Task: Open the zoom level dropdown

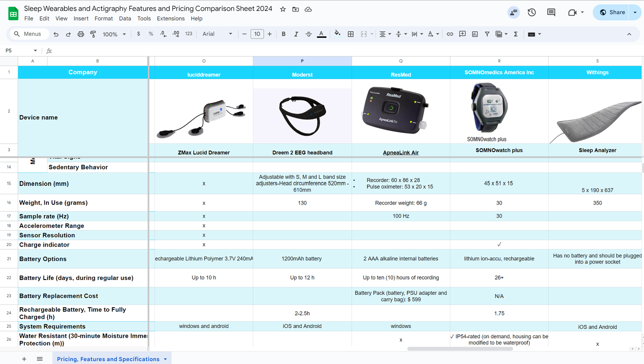Action: pyautogui.click(x=114, y=34)
